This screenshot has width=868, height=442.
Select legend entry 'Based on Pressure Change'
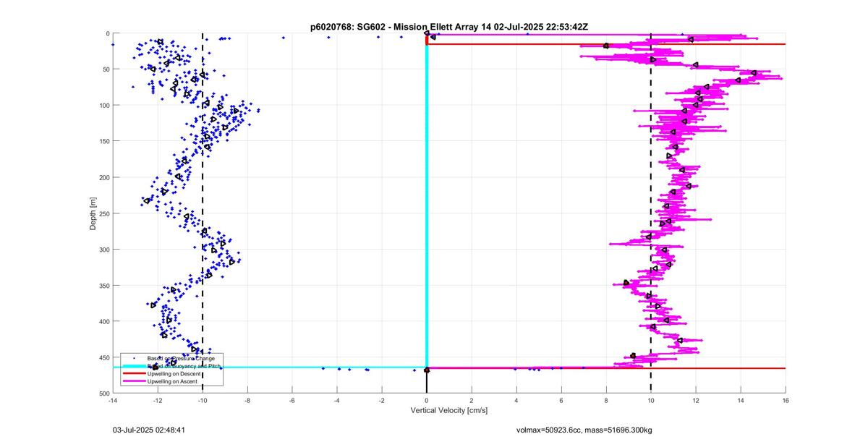point(181,358)
